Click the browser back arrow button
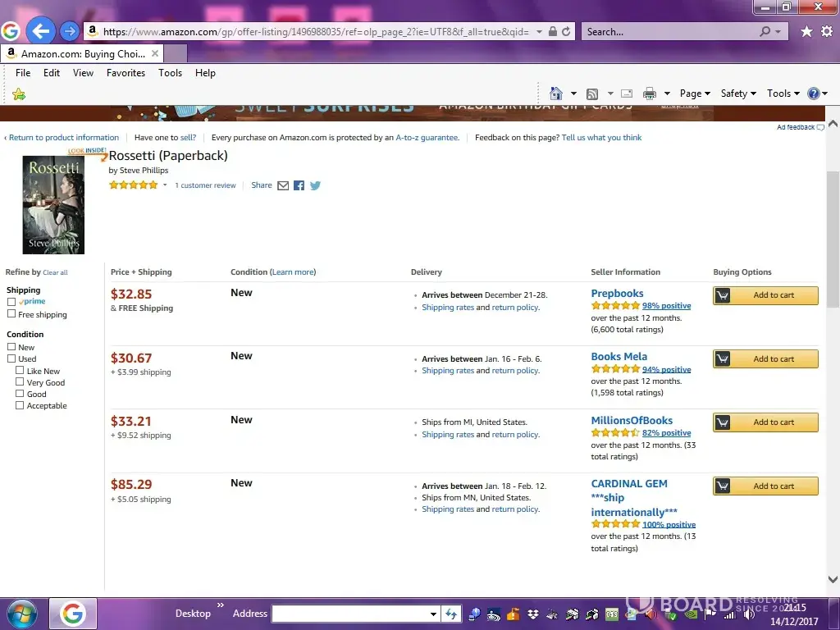The height and width of the screenshot is (630, 840). pos(40,32)
